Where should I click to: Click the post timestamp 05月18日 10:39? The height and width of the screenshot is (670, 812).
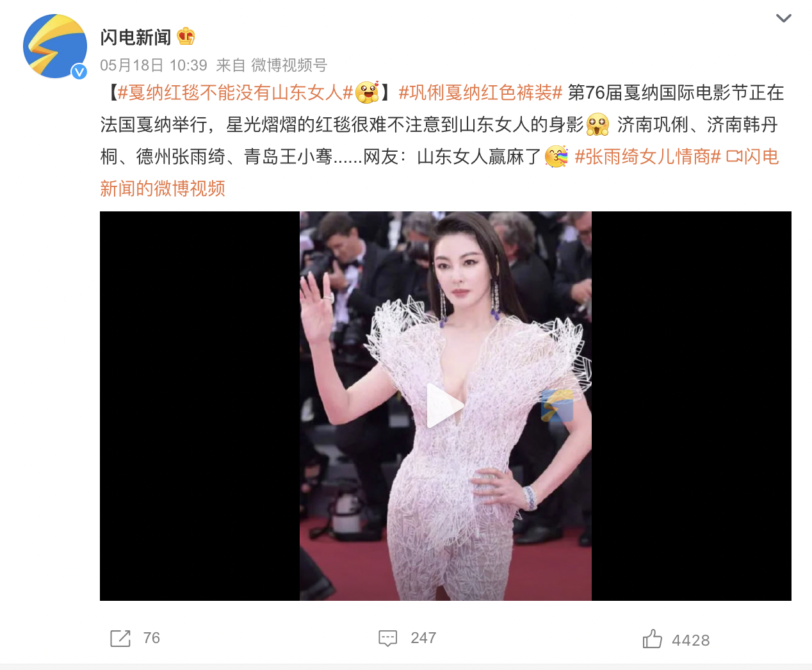(x=154, y=65)
